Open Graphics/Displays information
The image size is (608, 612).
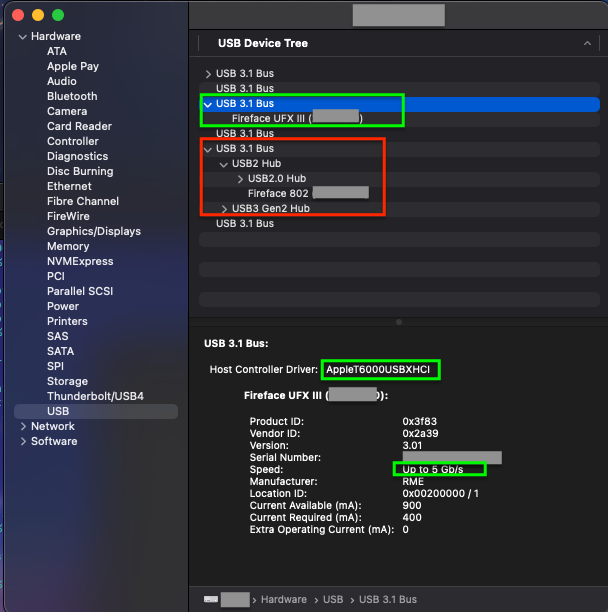(x=94, y=231)
